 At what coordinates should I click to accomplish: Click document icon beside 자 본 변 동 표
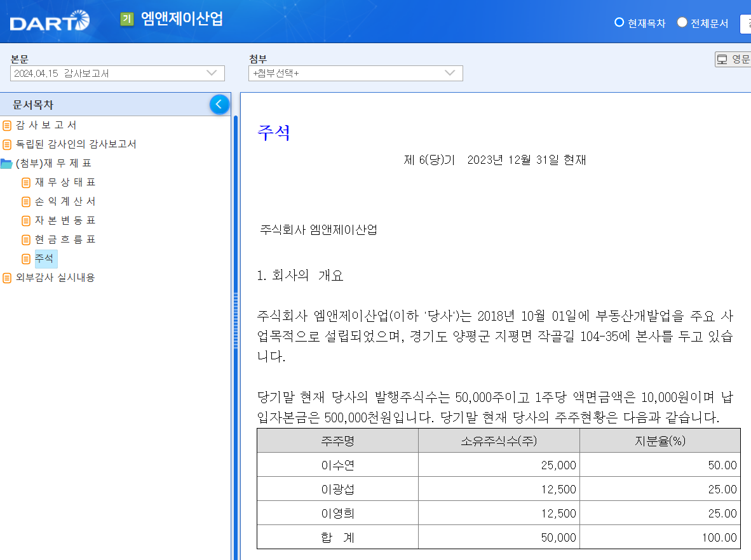click(x=26, y=221)
